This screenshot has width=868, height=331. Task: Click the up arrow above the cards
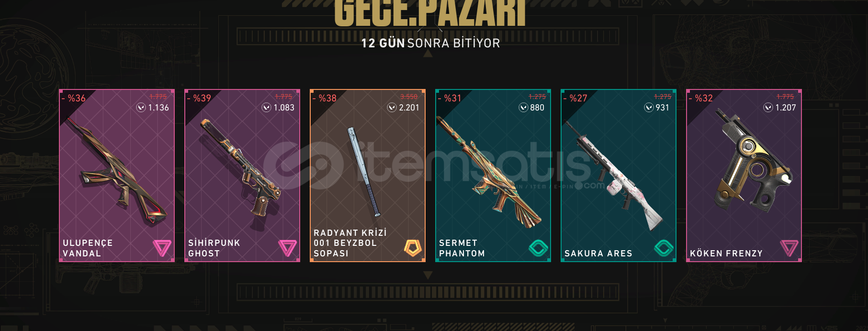pyautogui.click(x=428, y=54)
